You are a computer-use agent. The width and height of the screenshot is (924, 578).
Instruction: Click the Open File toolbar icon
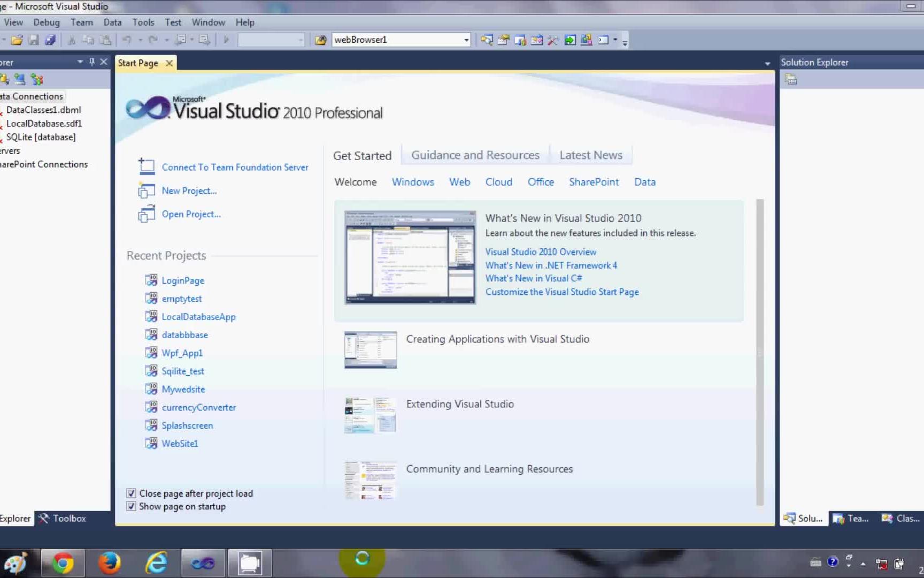[17, 40]
